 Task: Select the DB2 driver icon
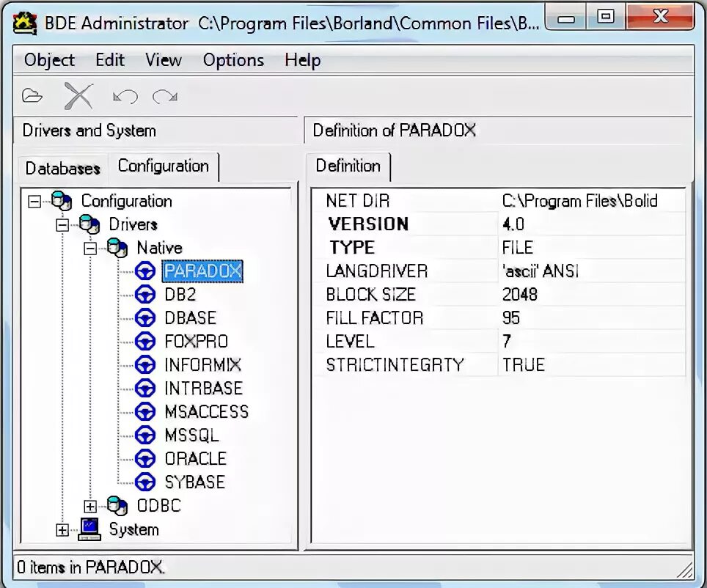click(144, 294)
